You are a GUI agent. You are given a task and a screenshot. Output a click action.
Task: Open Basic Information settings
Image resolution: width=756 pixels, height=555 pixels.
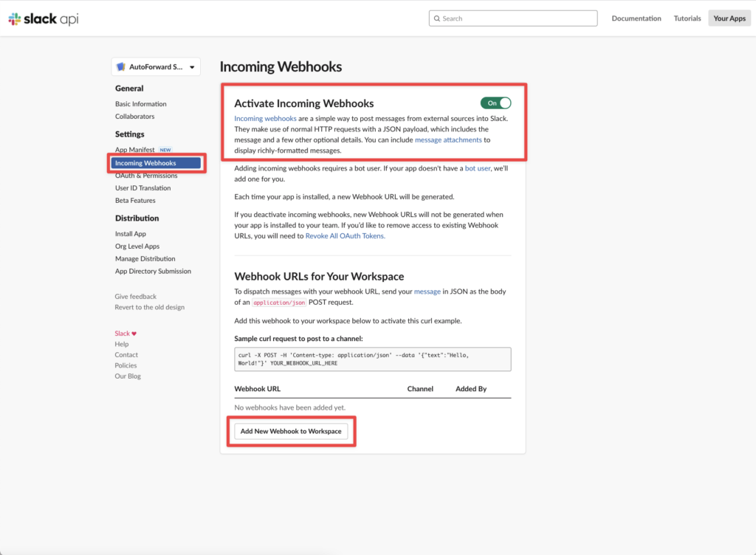click(x=141, y=103)
